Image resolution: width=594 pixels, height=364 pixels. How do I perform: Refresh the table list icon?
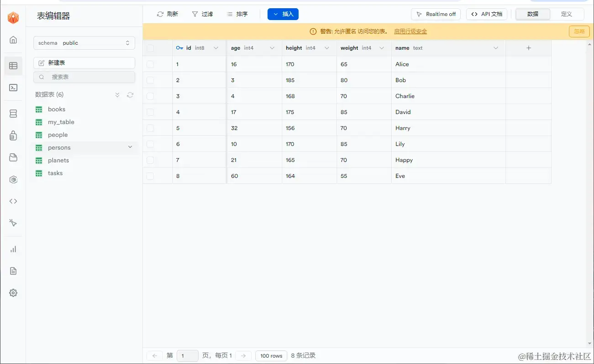tap(130, 95)
